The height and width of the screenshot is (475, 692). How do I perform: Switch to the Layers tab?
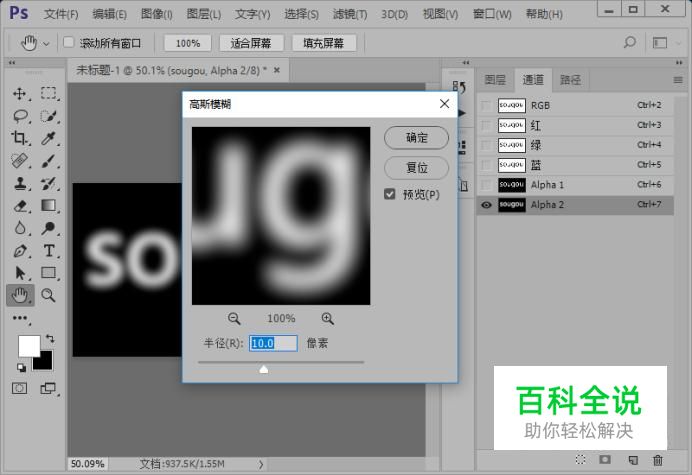pyautogui.click(x=495, y=80)
